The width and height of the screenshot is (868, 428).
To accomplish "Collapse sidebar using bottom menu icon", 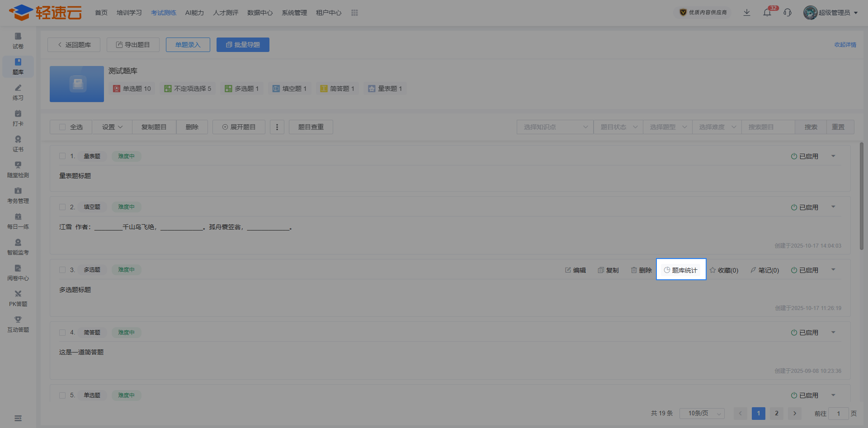I will coord(18,418).
